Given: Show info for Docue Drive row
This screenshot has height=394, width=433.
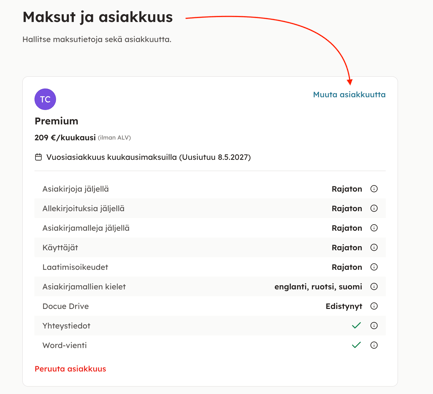Looking at the screenshot, I should pos(374,306).
